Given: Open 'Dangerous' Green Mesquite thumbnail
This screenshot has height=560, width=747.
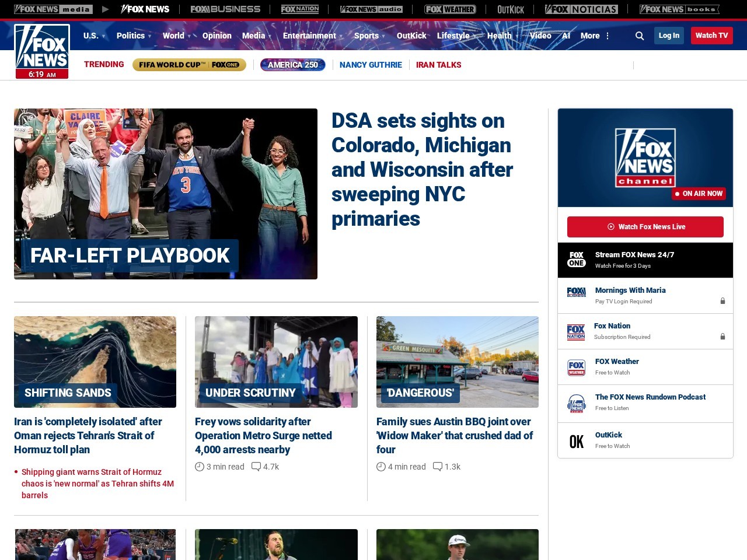Looking at the screenshot, I should 458,362.
